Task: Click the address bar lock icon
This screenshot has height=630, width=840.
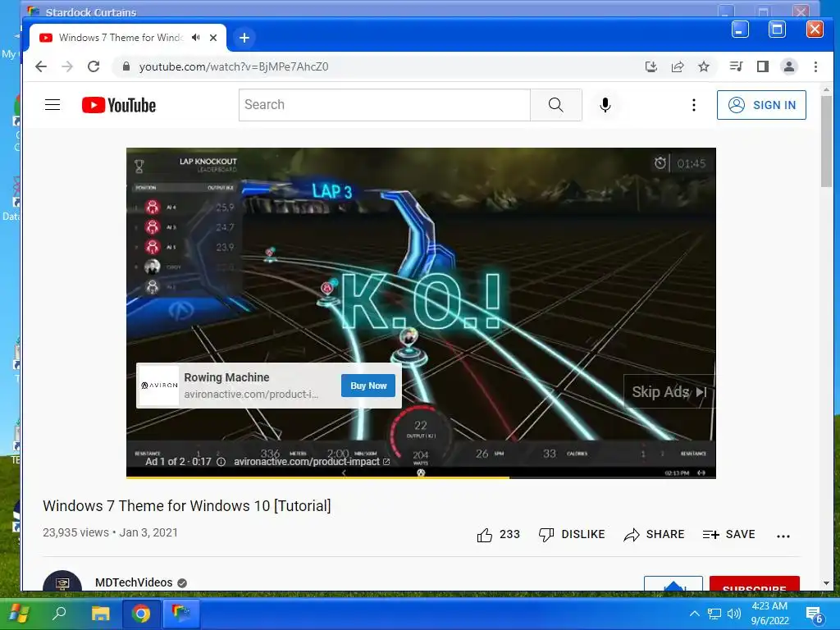Action: [x=126, y=66]
